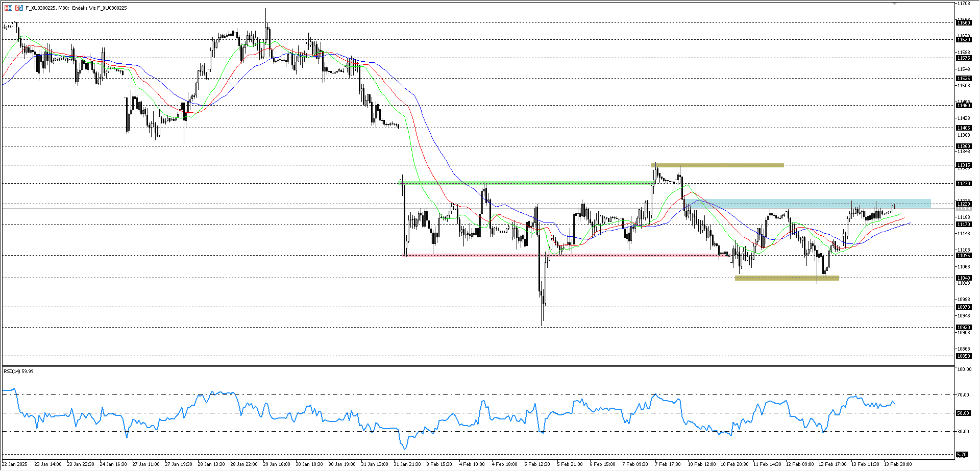The width and height of the screenshot is (980, 471).
Task: Select the olive rectangle near price 11315
Action: 718,165
